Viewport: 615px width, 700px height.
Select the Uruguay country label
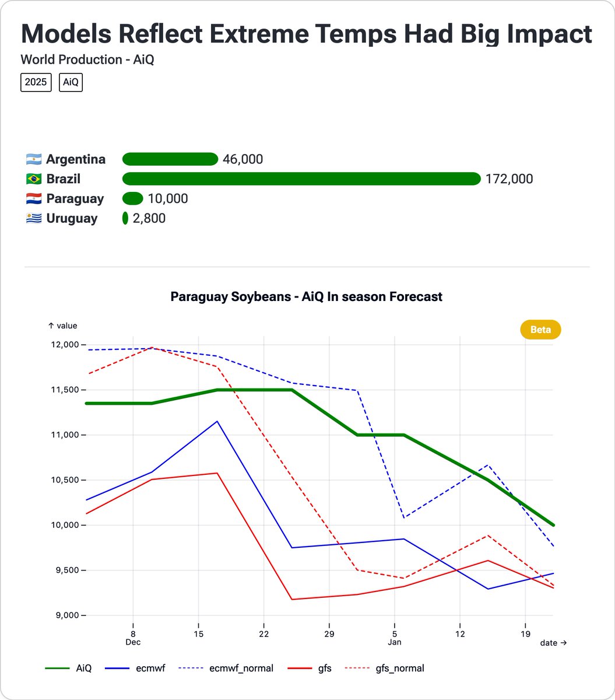click(72, 219)
